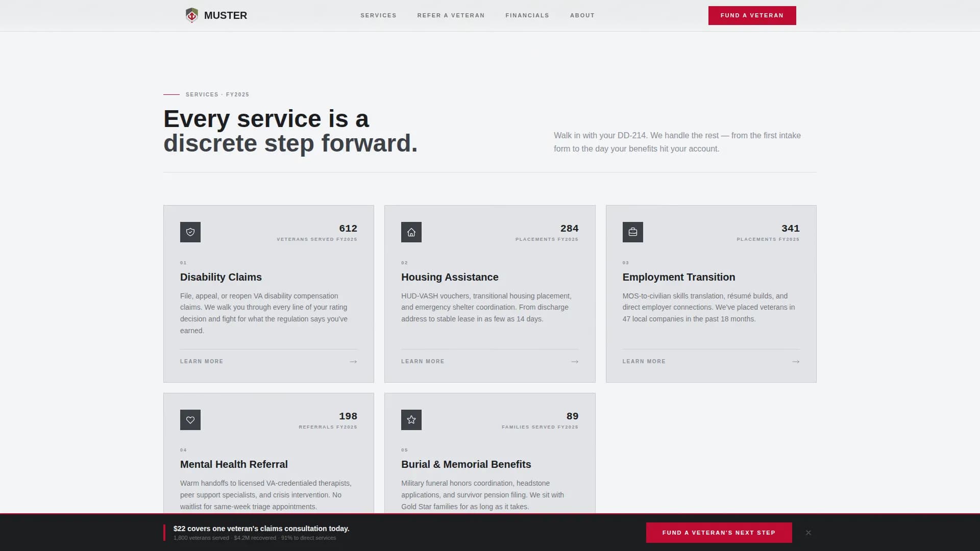This screenshot has height=551, width=980.
Task: Select the Housing Assistance heading
Action: point(450,277)
